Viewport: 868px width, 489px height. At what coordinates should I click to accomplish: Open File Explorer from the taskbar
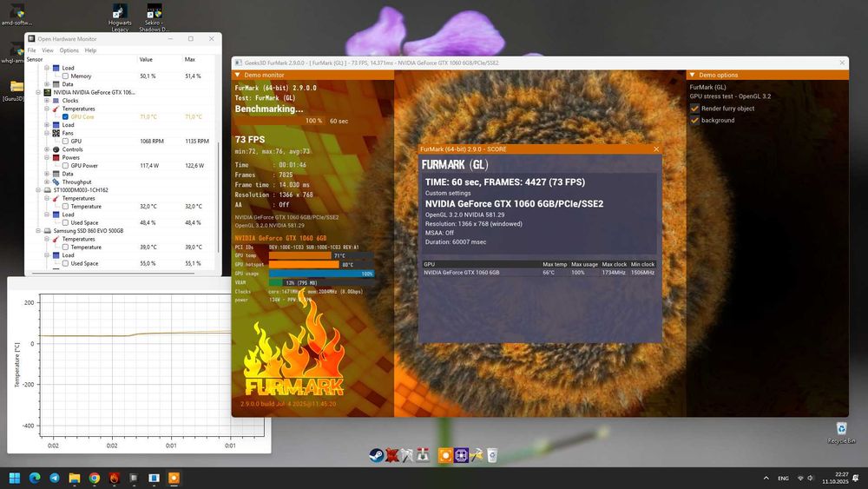coord(74,478)
